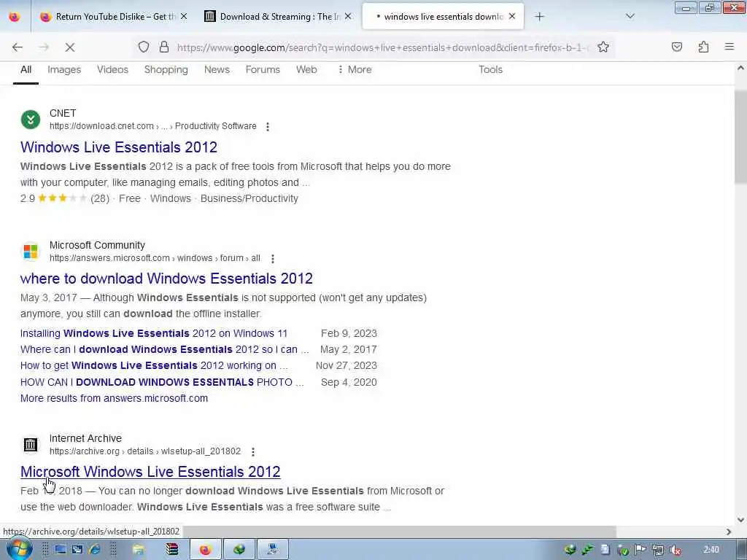
Task: Open the Windows Live Essentials 2012 CNET link
Action: coord(119,147)
